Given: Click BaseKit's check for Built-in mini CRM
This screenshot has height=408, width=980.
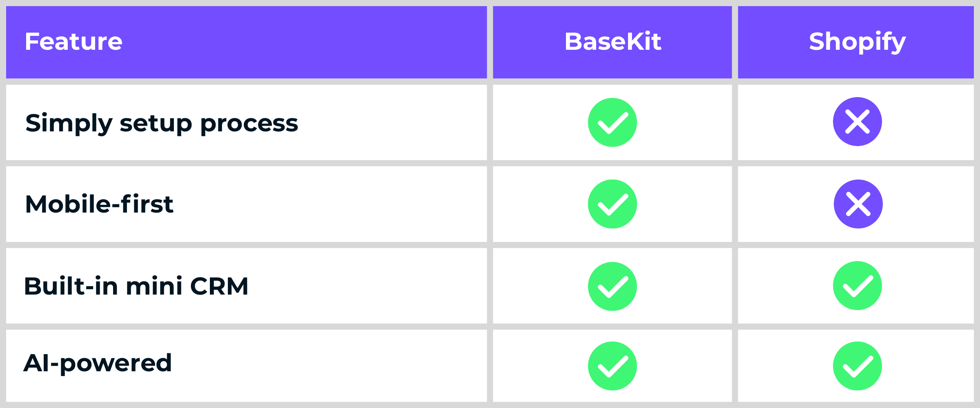Looking at the screenshot, I should [612, 286].
